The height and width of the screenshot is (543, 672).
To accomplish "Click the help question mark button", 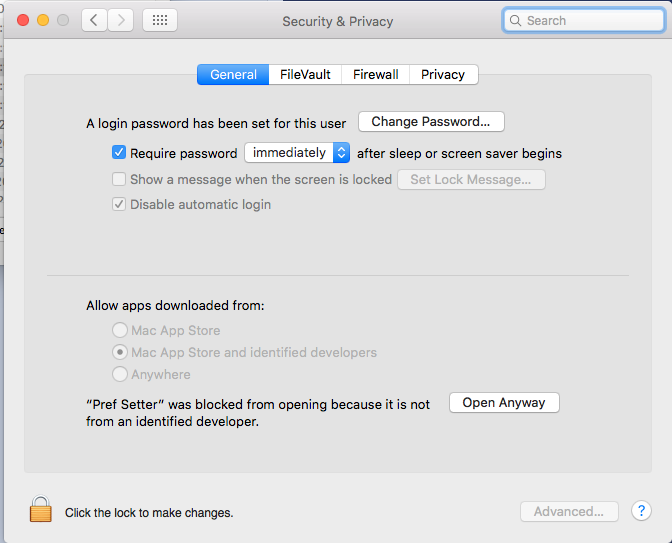I will pyautogui.click(x=640, y=511).
